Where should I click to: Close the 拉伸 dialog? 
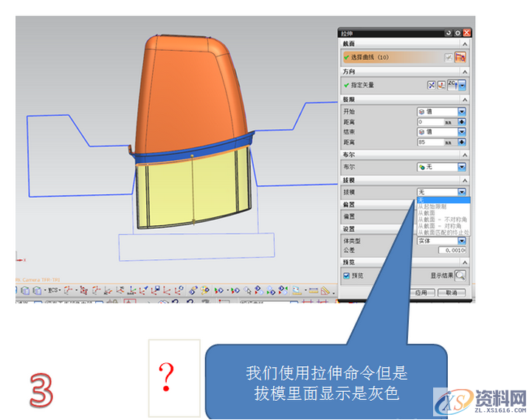click(x=467, y=33)
